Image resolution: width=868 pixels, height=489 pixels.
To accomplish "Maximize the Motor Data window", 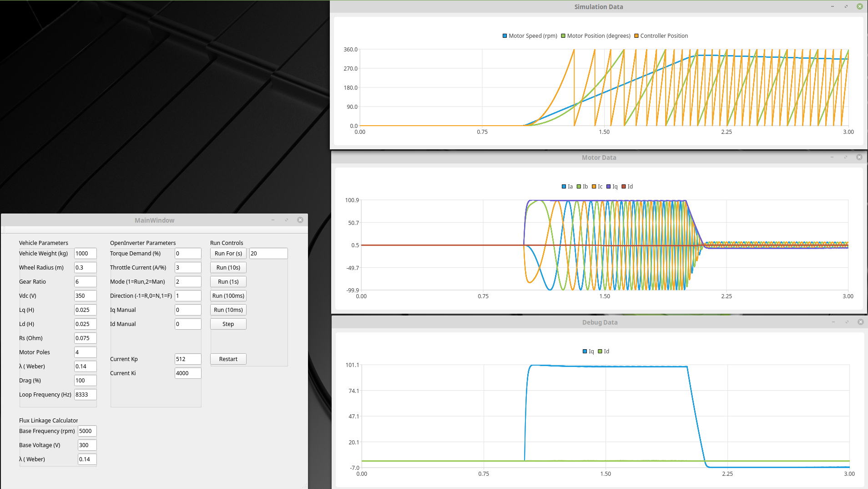I will tap(846, 157).
